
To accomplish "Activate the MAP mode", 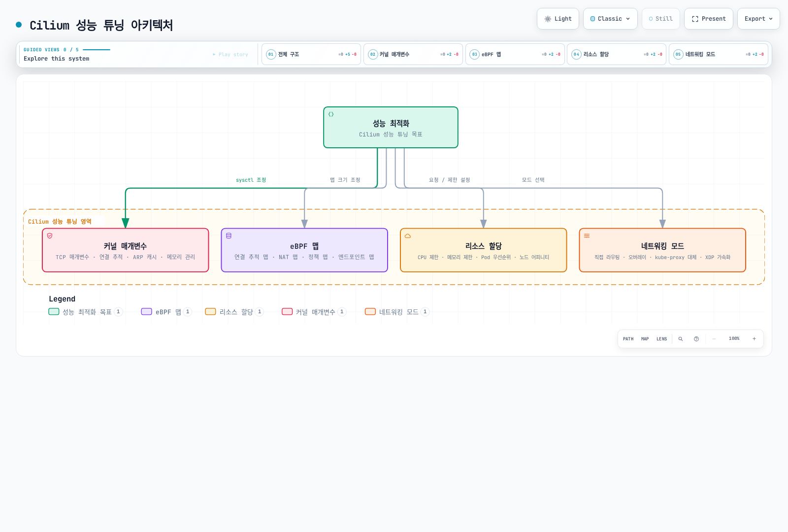I will coord(645,339).
